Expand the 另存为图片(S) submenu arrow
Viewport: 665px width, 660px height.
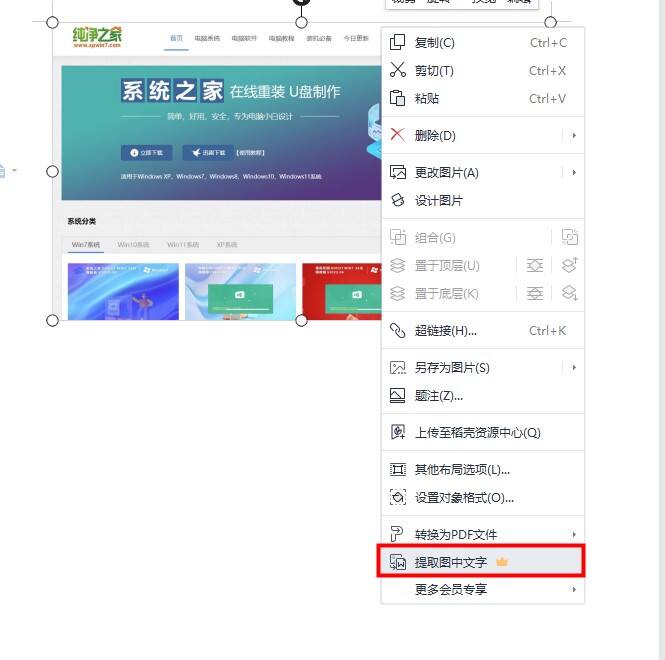574,367
